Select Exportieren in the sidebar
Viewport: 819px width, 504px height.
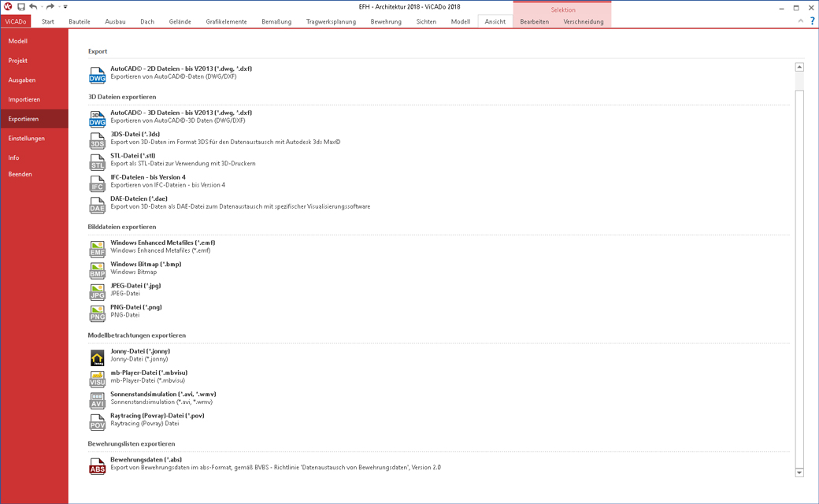[x=34, y=119]
